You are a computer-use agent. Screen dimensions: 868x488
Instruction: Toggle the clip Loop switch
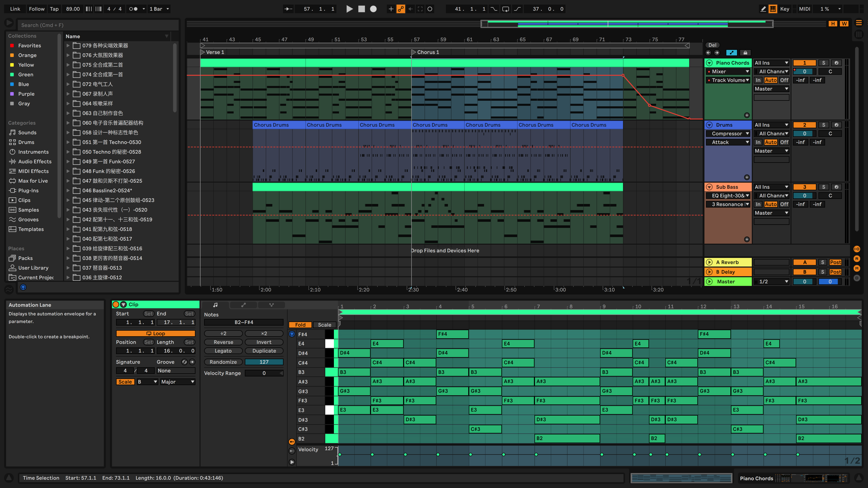(155, 333)
